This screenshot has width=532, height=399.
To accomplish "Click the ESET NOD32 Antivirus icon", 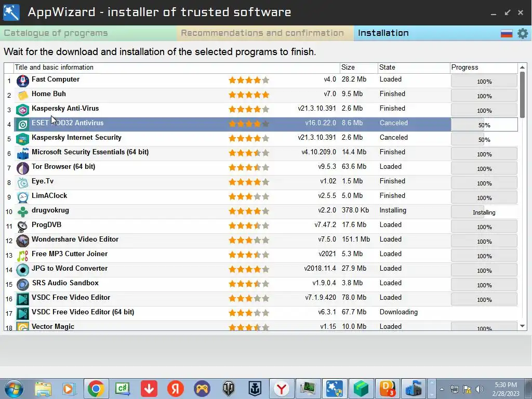I will (x=23, y=125).
